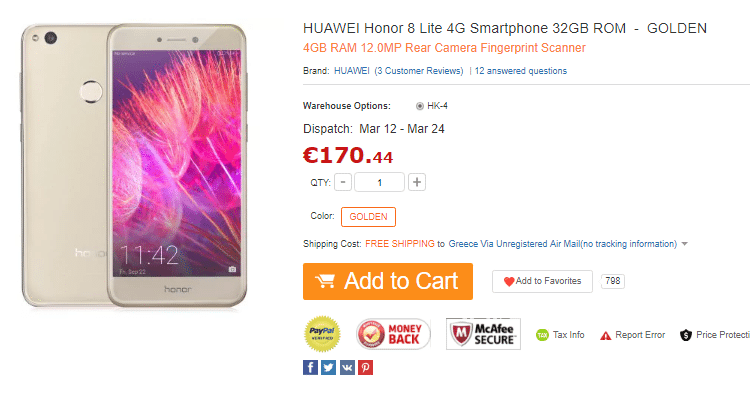Add to Favorites
This screenshot has height=419, width=750.
(542, 281)
